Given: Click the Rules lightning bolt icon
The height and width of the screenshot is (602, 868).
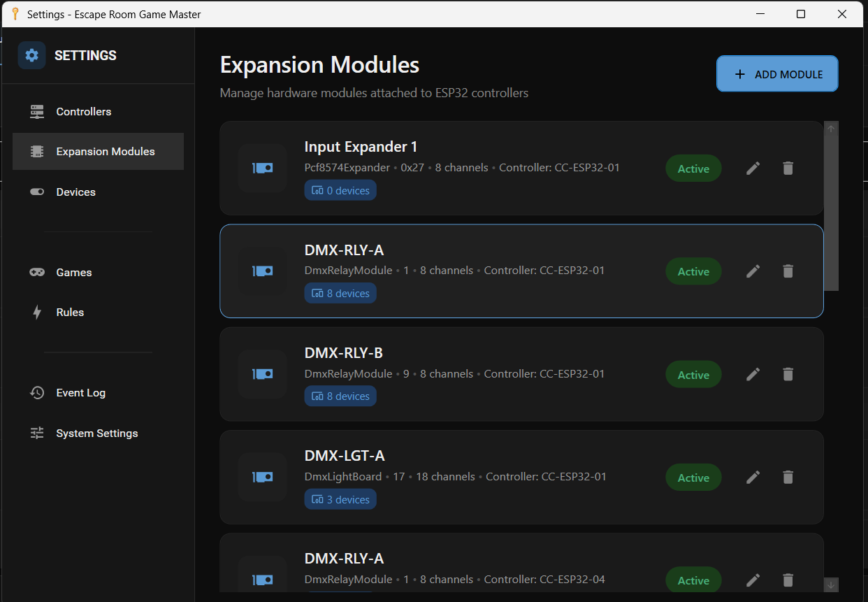Looking at the screenshot, I should coord(37,313).
